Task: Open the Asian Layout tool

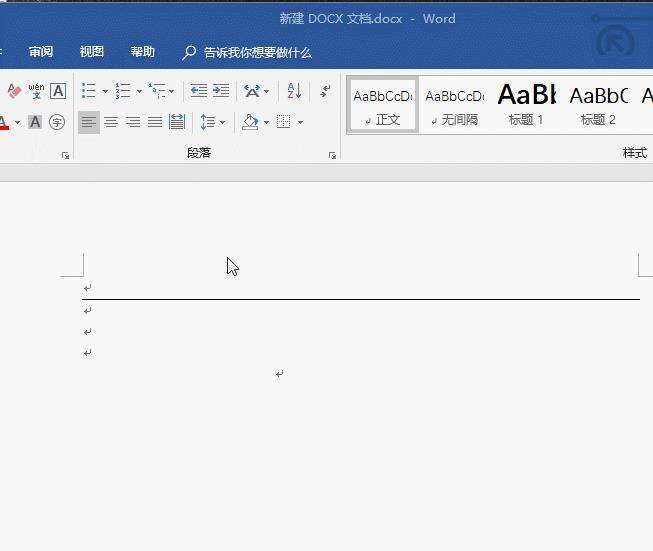Action: (252, 91)
